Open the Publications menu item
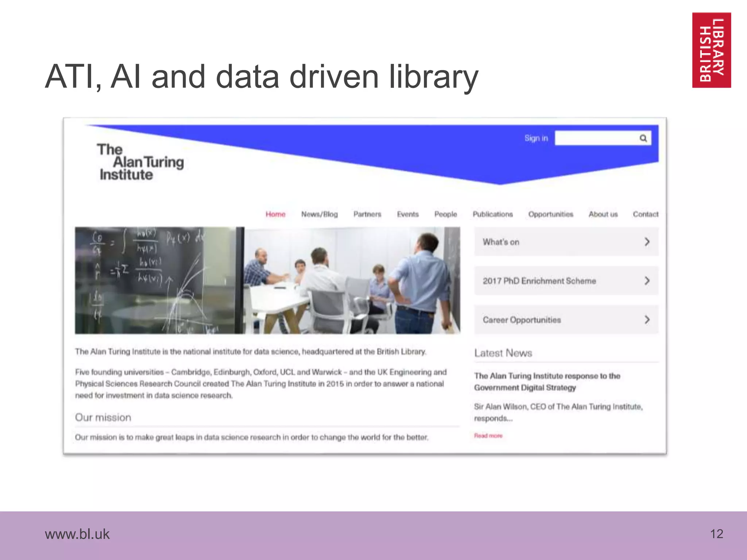Viewport: 747px width, 560px height. 493,214
